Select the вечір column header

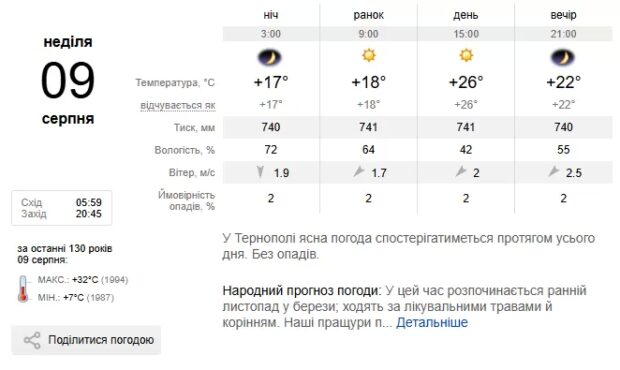click(563, 15)
